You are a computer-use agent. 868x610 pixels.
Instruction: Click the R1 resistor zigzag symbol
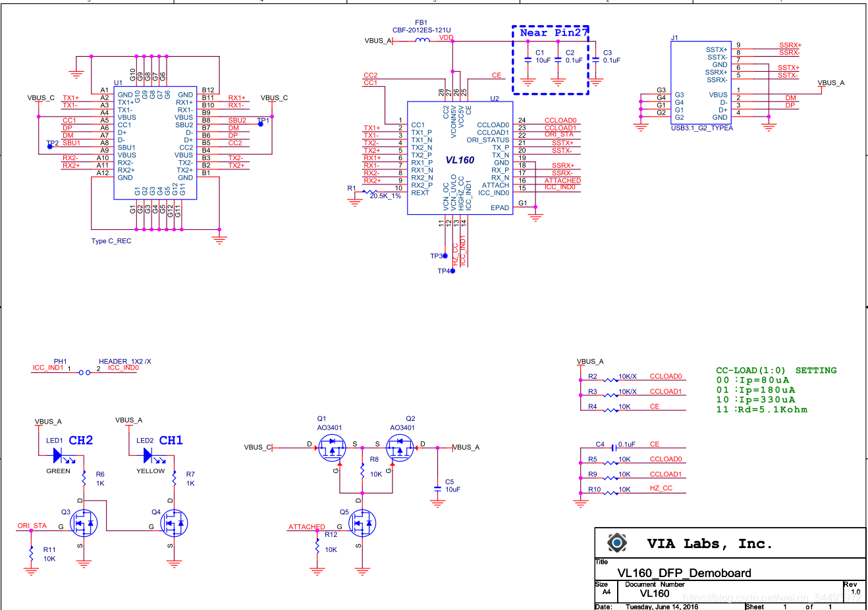369,192
